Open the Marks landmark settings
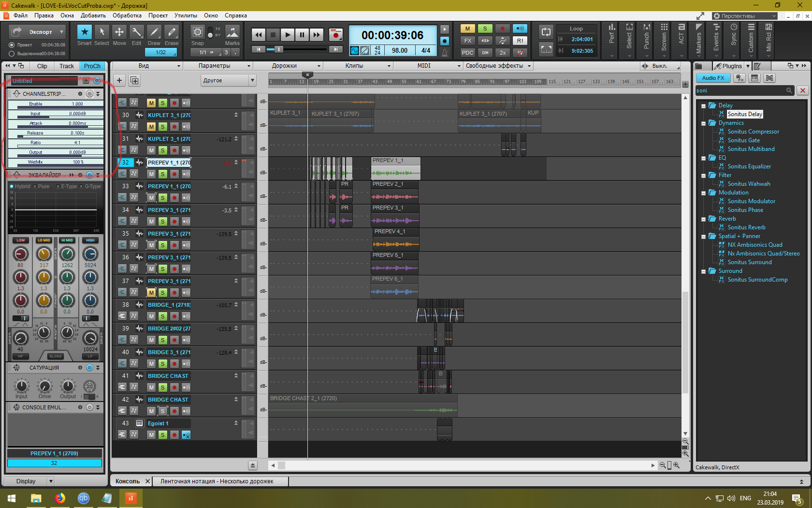812x508 pixels. [232, 32]
